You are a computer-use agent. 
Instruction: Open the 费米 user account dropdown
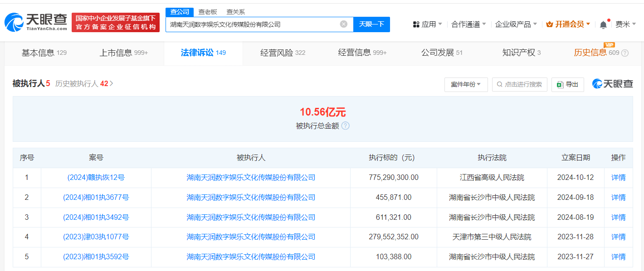[x=625, y=24]
